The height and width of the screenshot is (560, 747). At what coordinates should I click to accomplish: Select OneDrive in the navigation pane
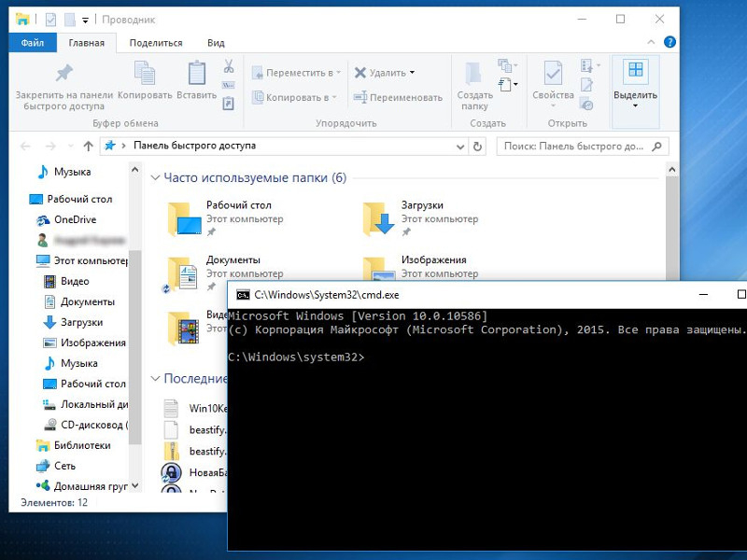[75, 219]
